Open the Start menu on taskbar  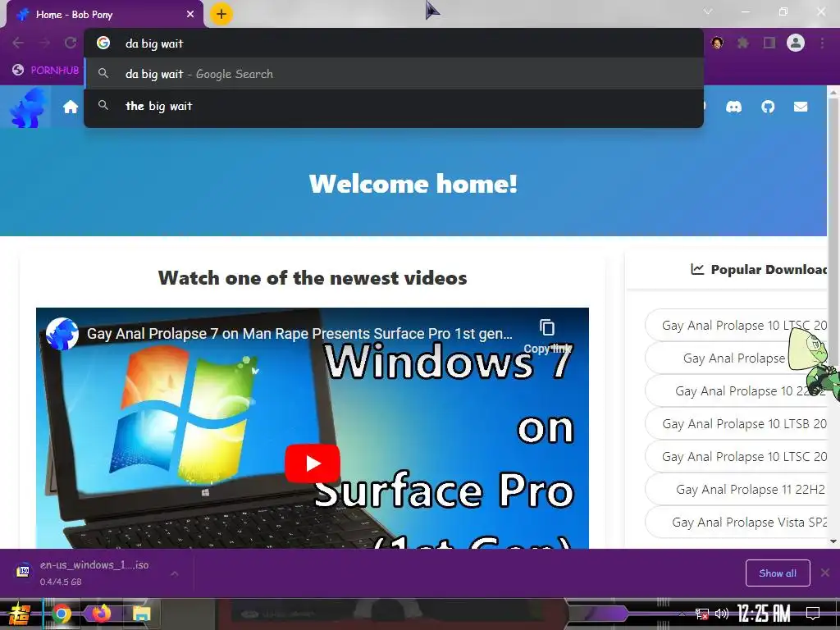pyautogui.click(x=20, y=614)
